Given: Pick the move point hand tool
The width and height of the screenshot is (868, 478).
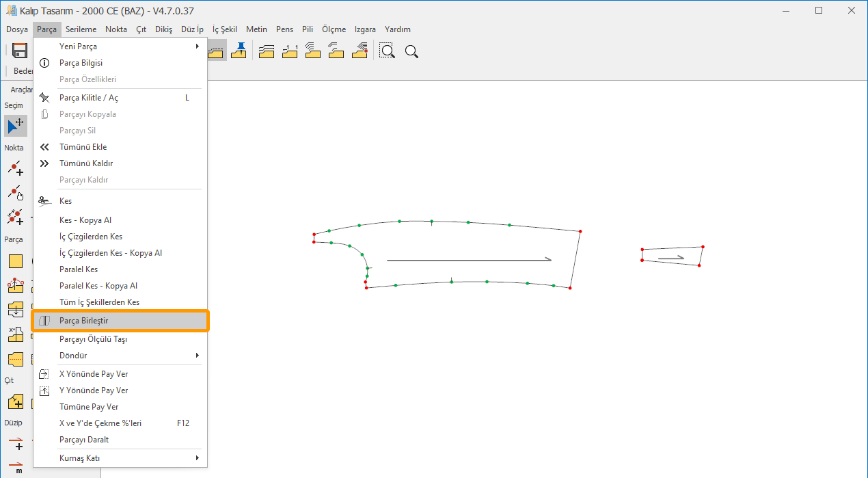Looking at the screenshot, I should pyautogui.click(x=15, y=193).
